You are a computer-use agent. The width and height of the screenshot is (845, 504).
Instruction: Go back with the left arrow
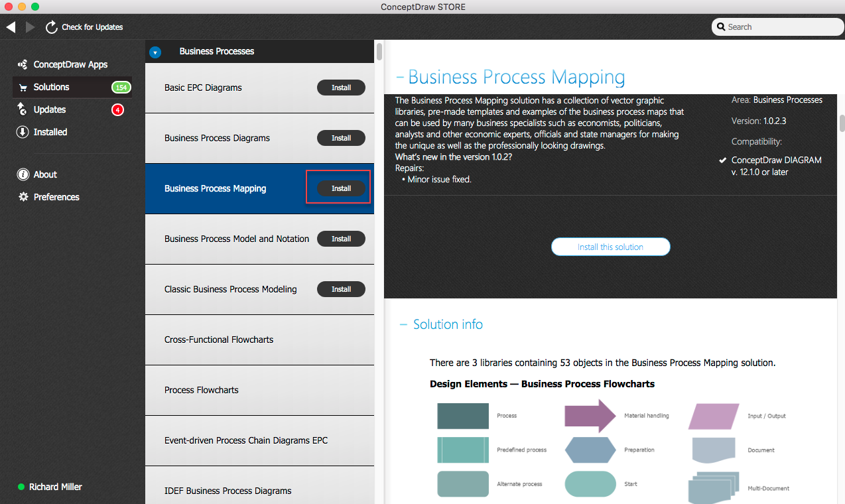[11, 27]
